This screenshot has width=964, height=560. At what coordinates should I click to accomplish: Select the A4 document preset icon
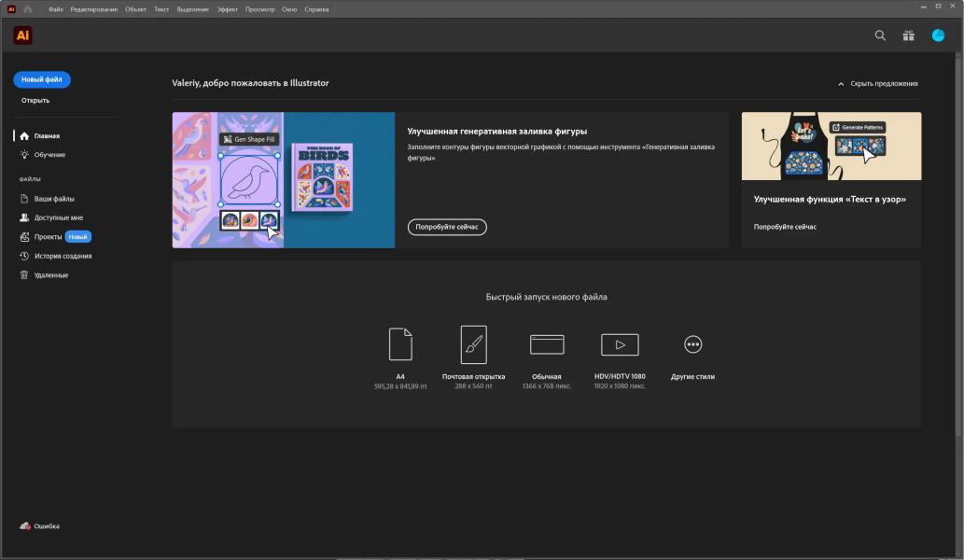tap(400, 344)
